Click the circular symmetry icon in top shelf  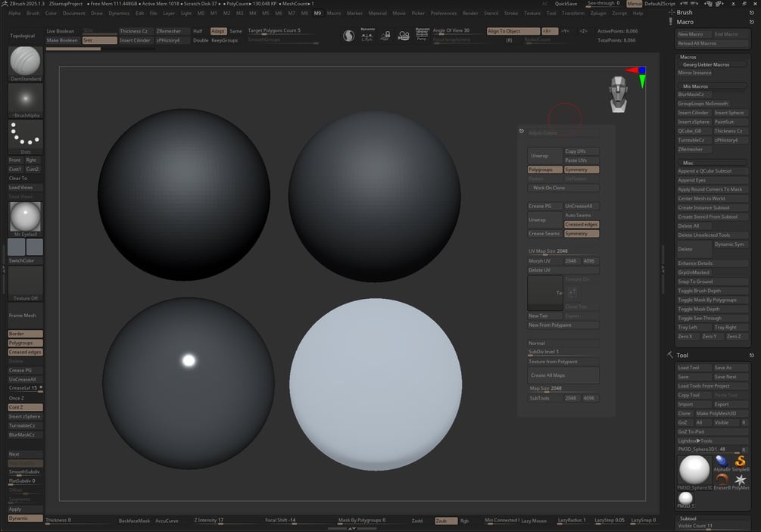(x=348, y=36)
